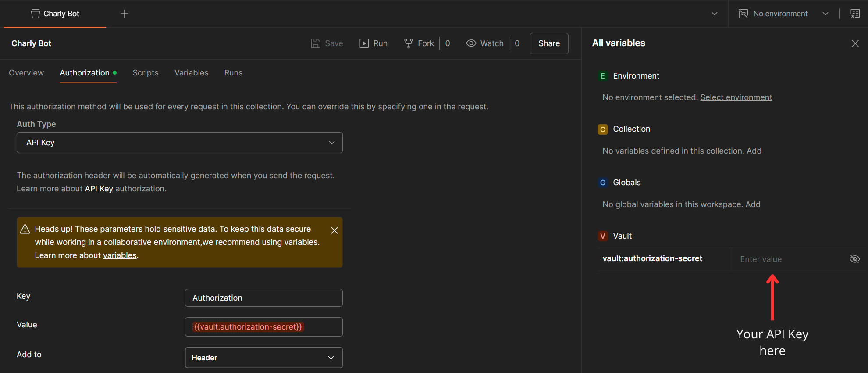
Task: Switch to the Runs tab
Action: [x=233, y=73]
